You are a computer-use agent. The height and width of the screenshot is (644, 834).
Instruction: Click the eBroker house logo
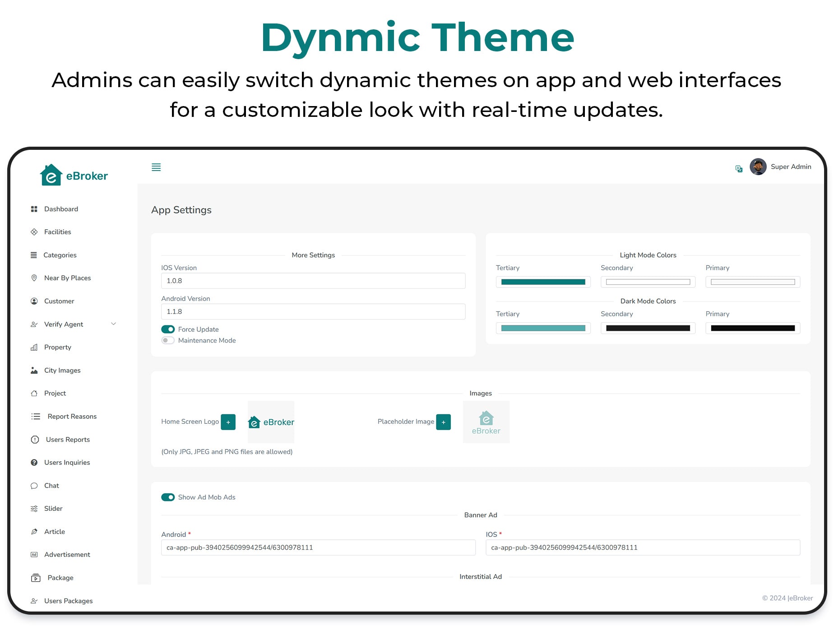74,175
